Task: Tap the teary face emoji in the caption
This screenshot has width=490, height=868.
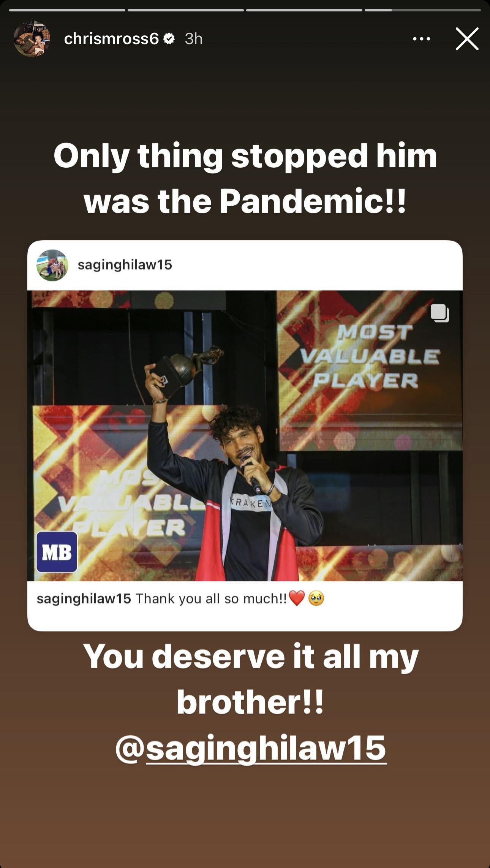Action: point(316,599)
